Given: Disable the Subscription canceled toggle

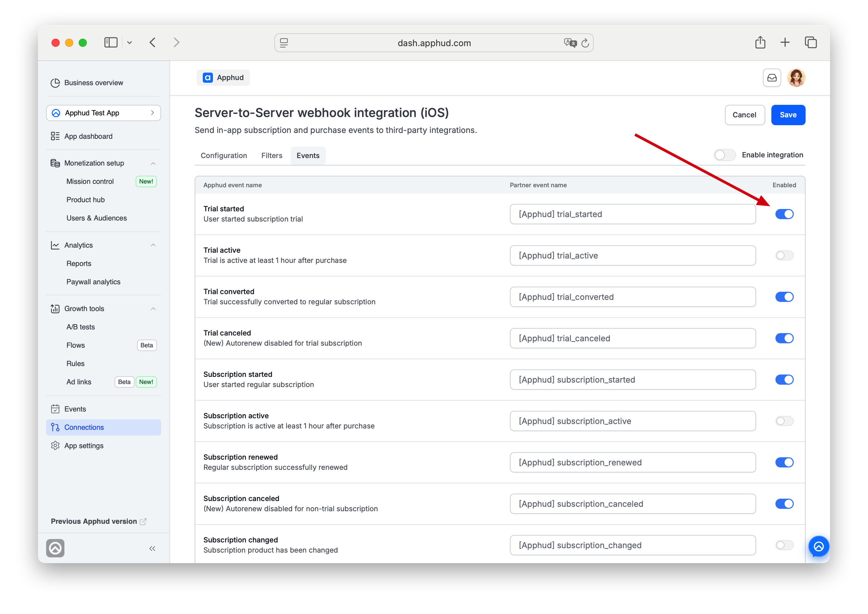Looking at the screenshot, I should (x=784, y=504).
